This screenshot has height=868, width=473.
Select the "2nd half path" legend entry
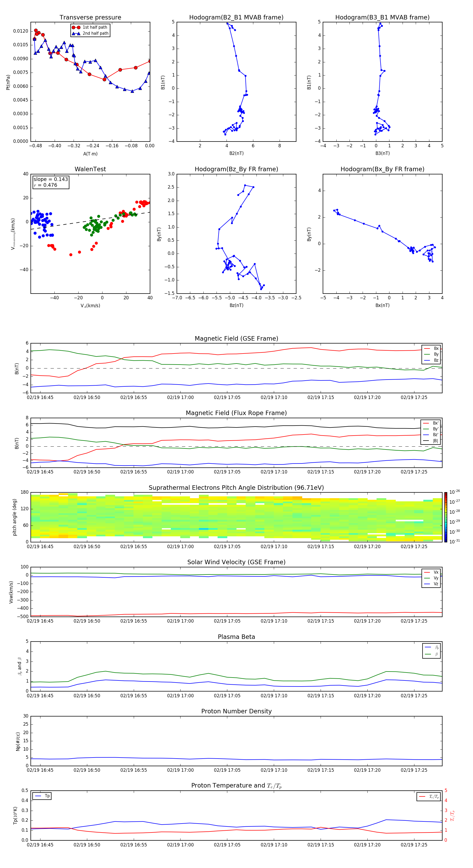pos(90,33)
